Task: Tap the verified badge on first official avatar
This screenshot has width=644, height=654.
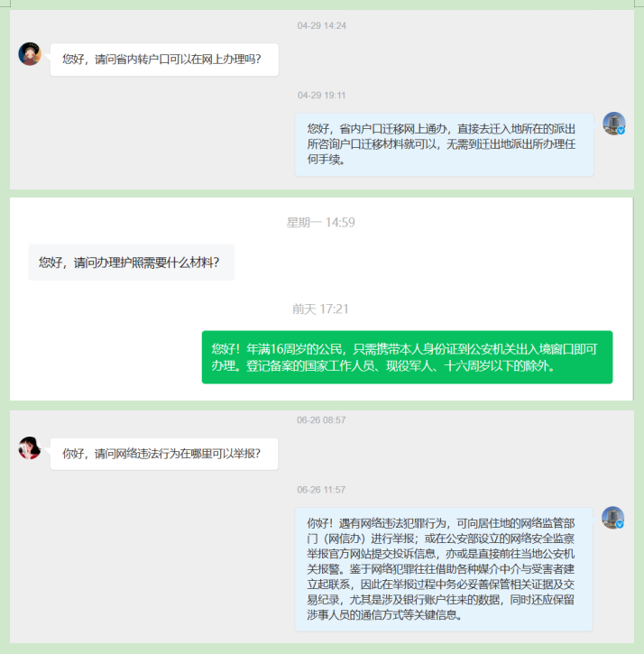Action: [x=621, y=131]
